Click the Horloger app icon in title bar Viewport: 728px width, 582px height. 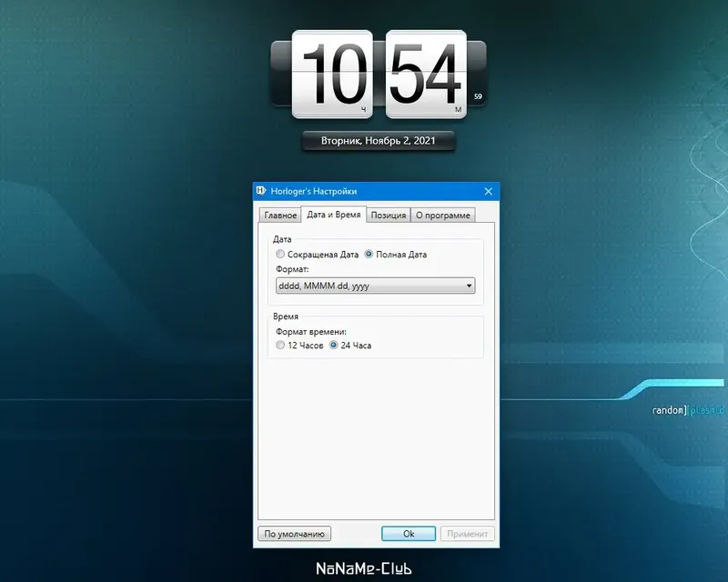coord(261,191)
